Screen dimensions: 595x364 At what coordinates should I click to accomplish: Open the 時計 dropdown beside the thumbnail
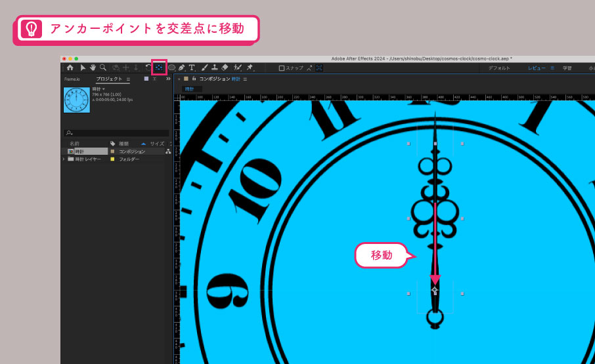tap(104, 89)
